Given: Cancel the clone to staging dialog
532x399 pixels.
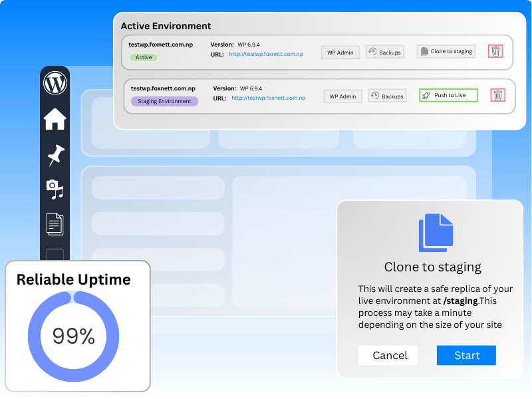Looking at the screenshot, I should [x=388, y=355].
